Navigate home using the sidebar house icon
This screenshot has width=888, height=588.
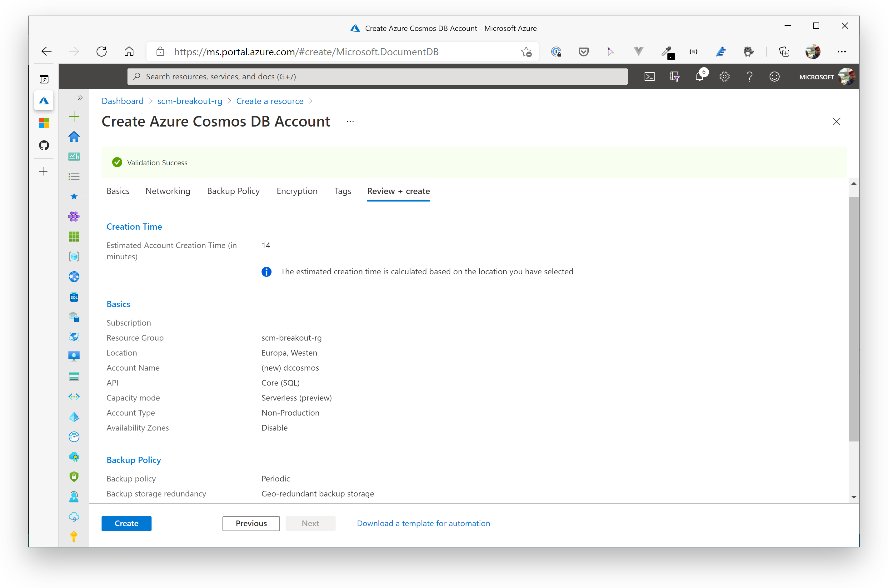(x=74, y=137)
